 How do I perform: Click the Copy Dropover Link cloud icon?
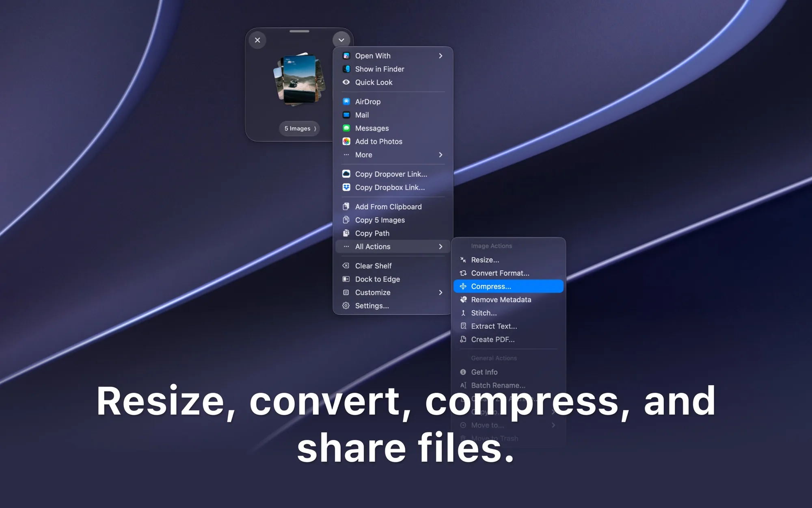tap(346, 174)
